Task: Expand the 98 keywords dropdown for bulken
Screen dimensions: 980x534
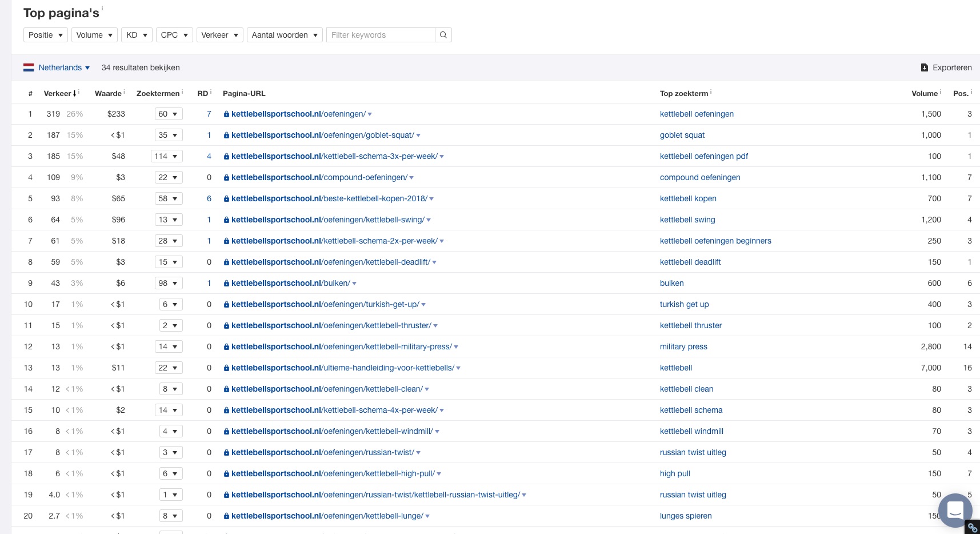Action: coord(169,283)
